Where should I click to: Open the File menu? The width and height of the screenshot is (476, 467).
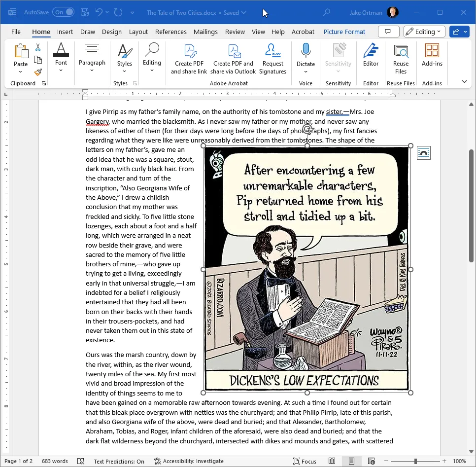click(x=16, y=32)
